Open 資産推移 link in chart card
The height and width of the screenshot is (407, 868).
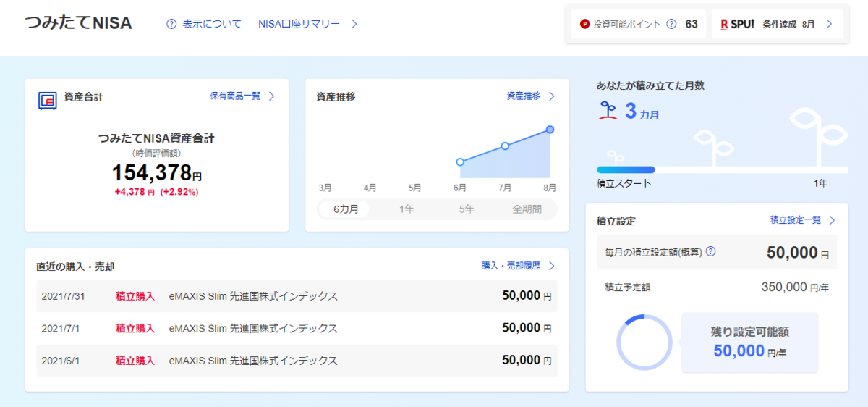point(524,96)
